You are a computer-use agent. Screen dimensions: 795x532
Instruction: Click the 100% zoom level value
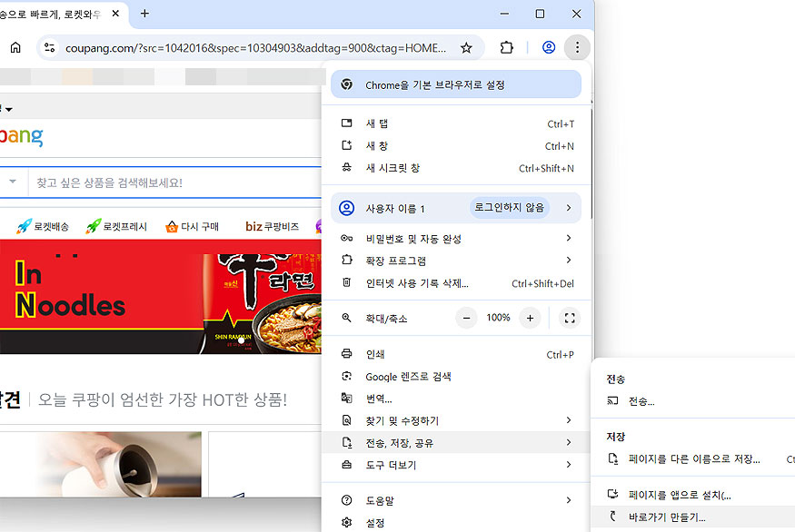point(498,318)
